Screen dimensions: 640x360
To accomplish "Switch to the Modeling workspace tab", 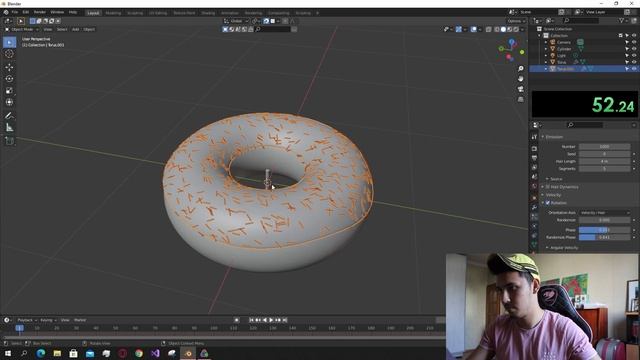I will 113,13.
